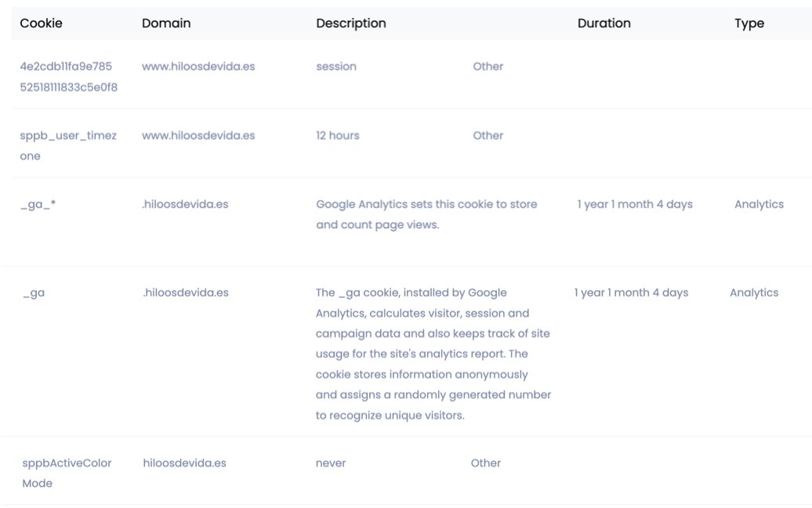This screenshot has height=508, width=812.
Task: Click the Domain column header
Action: (166, 24)
